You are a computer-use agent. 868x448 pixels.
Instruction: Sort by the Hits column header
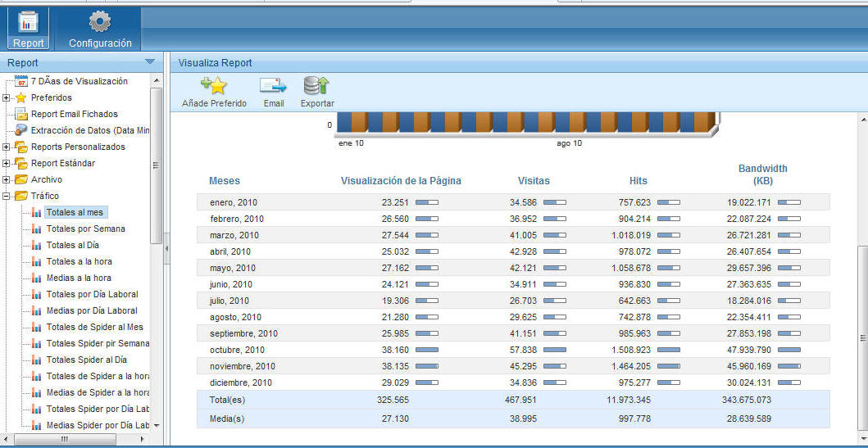(639, 181)
